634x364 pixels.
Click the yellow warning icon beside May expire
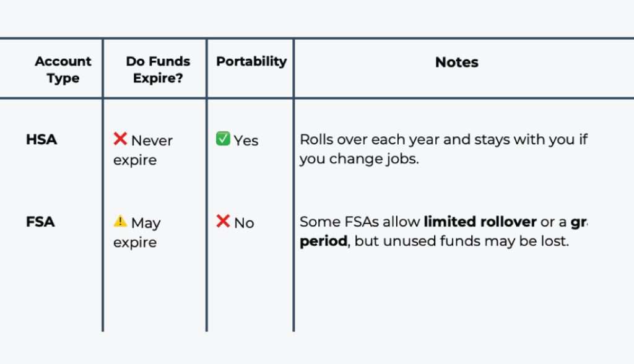pyautogui.click(x=120, y=221)
